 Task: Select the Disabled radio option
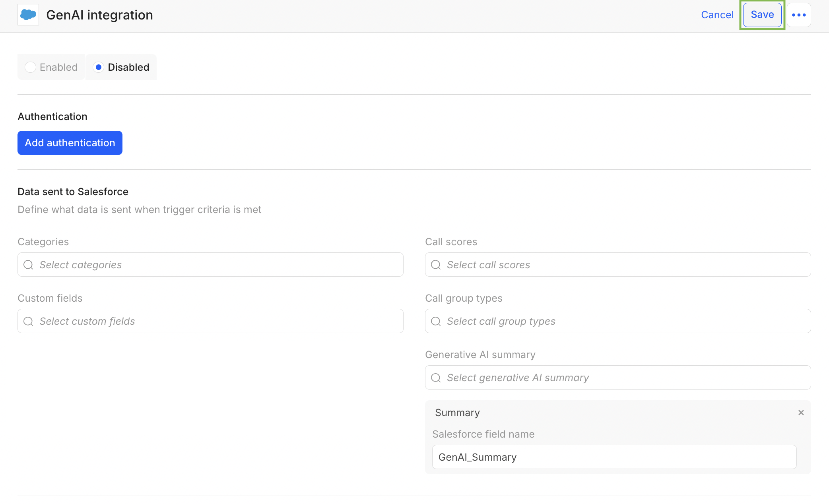pos(121,67)
